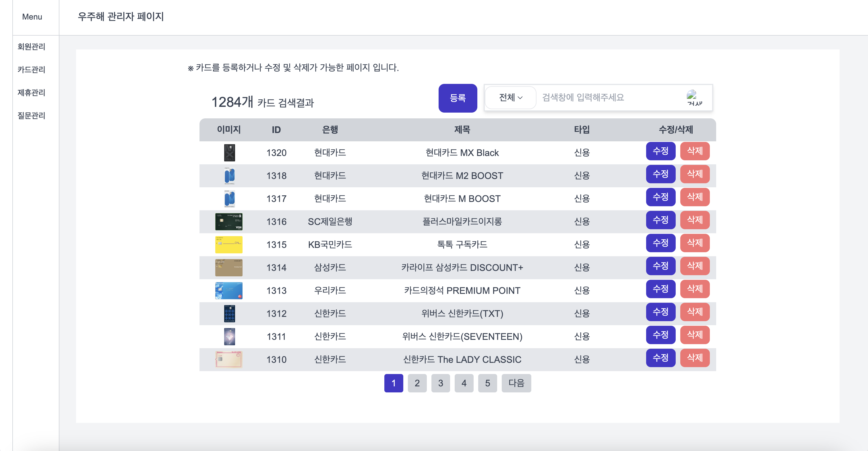This screenshot has width=868, height=451.
Task: Delete card 1312 위버스 신한카드(TXT)
Action: [695, 312]
